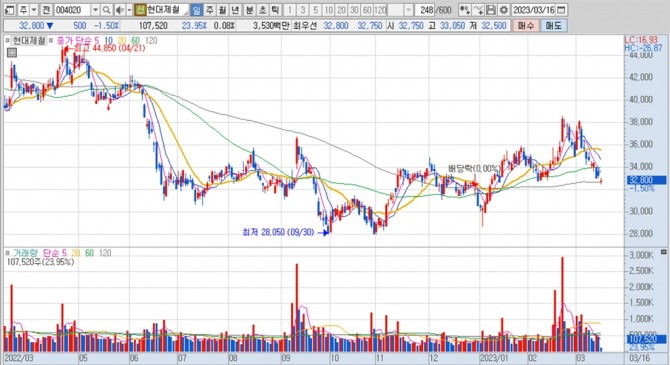
Task: Toggle the small box before 거래량 단순 legend
Action: [8, 253]
